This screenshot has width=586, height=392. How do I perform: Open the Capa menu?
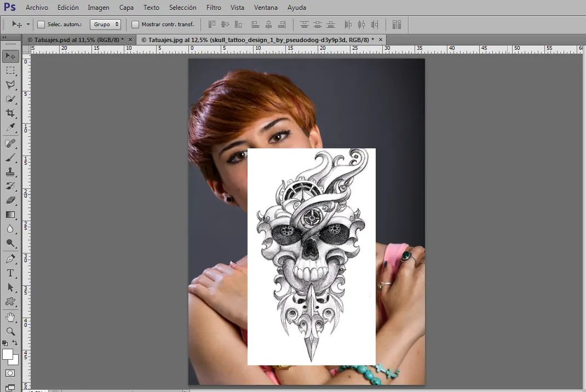click(127, 8)
